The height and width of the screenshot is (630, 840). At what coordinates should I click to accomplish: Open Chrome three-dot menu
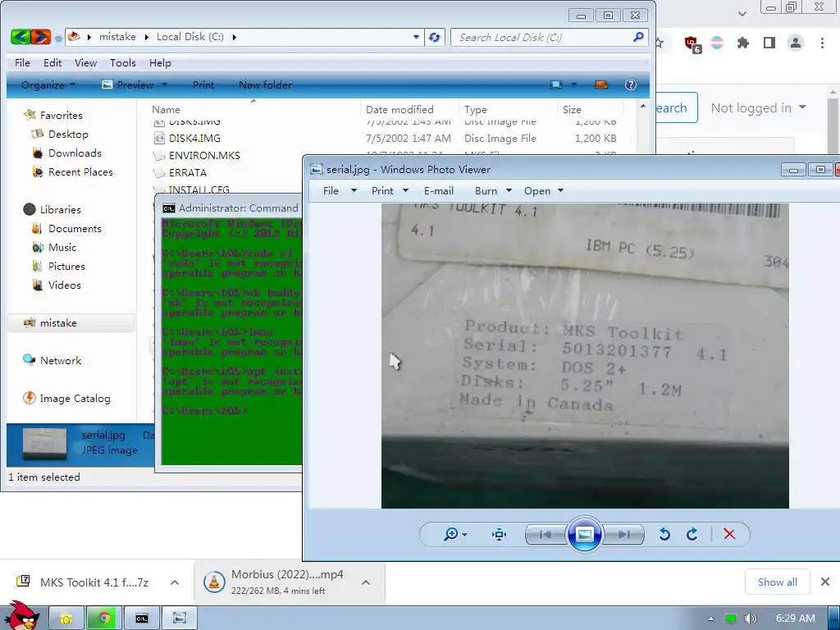[x=822, y=43]
